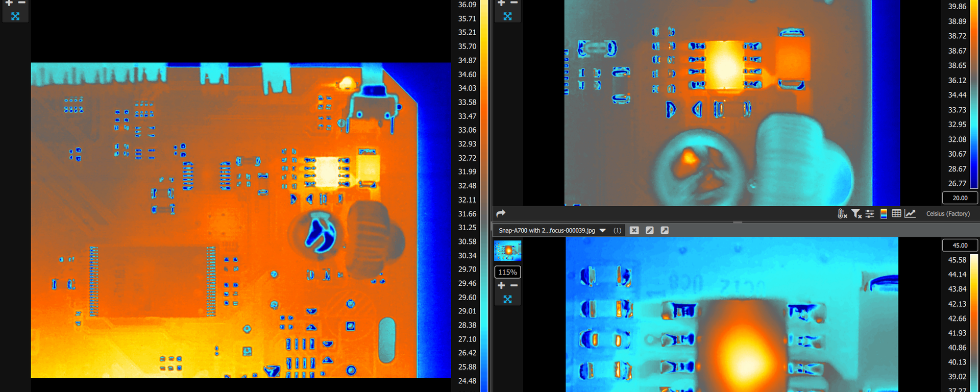The image size is (980, 392).
Task: Expand the Snap-A700 file dropdown arrow
Action: [603, 231]
